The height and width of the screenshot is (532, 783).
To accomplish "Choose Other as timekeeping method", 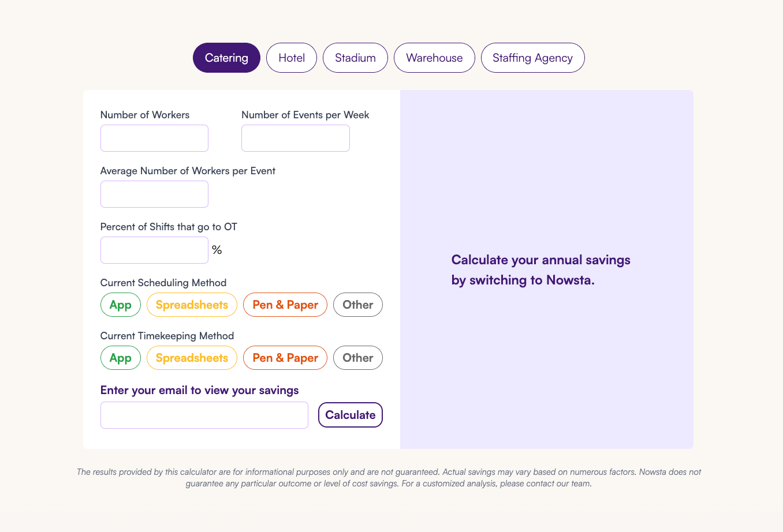I will point(357,357).
